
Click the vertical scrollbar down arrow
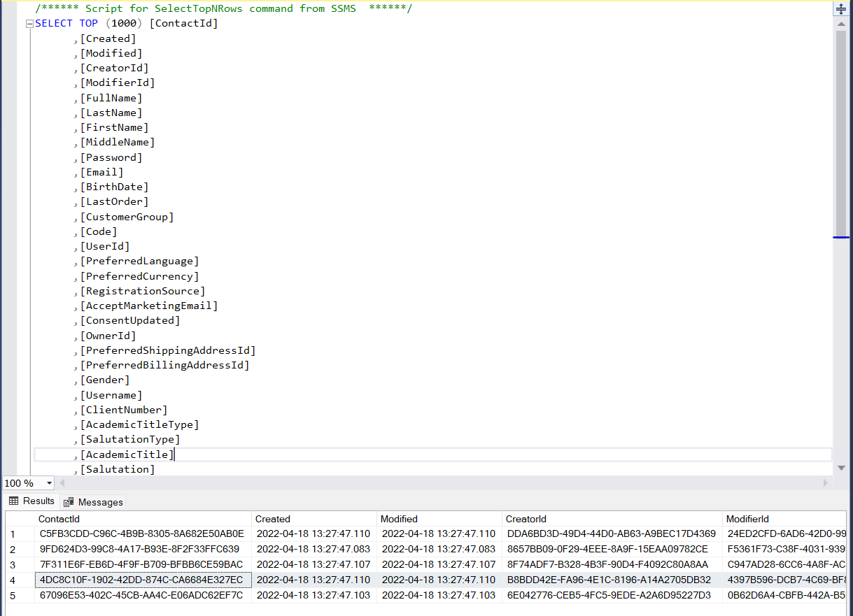(x=841, y=468)
